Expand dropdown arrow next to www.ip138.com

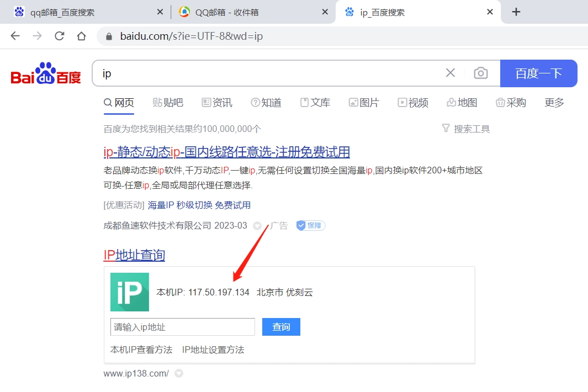click(178, 374)
